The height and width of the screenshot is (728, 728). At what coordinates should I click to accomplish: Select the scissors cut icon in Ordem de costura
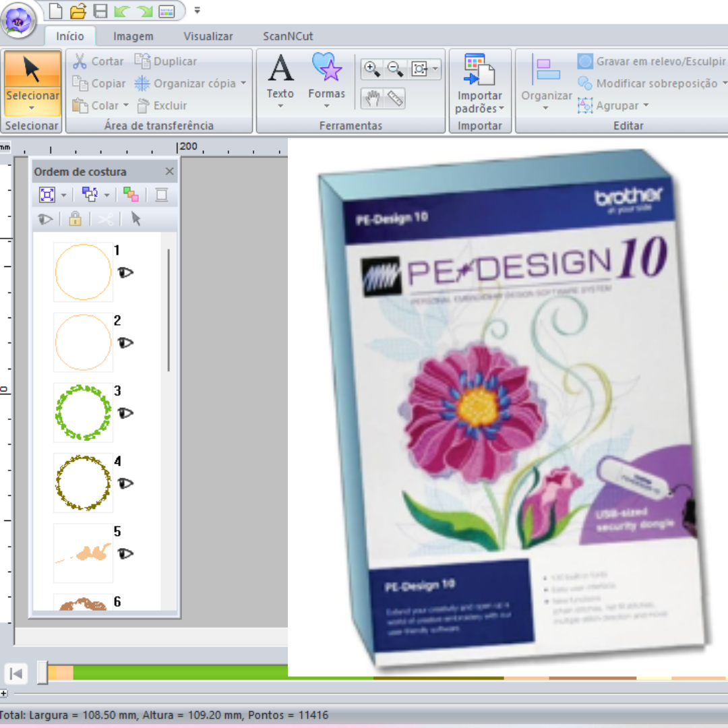coord(105,218)
